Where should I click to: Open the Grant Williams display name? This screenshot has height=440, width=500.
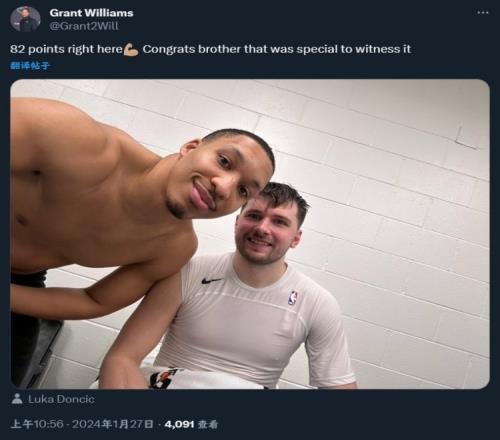point(91,13)
